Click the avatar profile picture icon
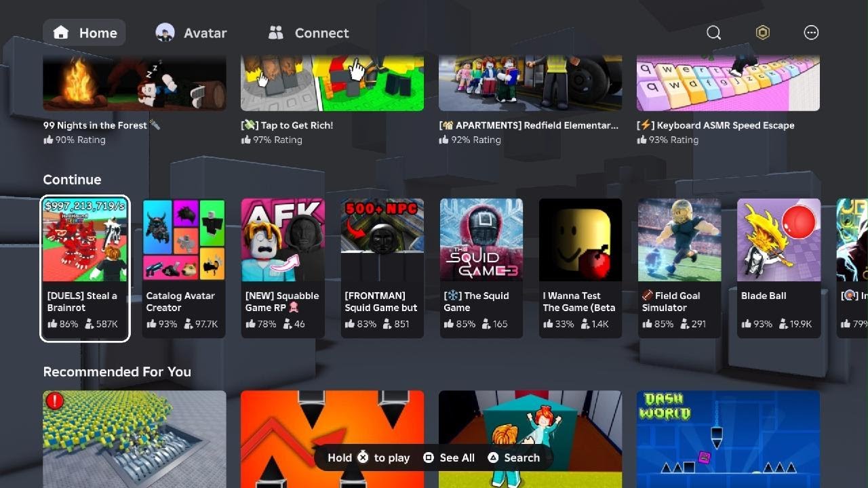 click(165, 33)
